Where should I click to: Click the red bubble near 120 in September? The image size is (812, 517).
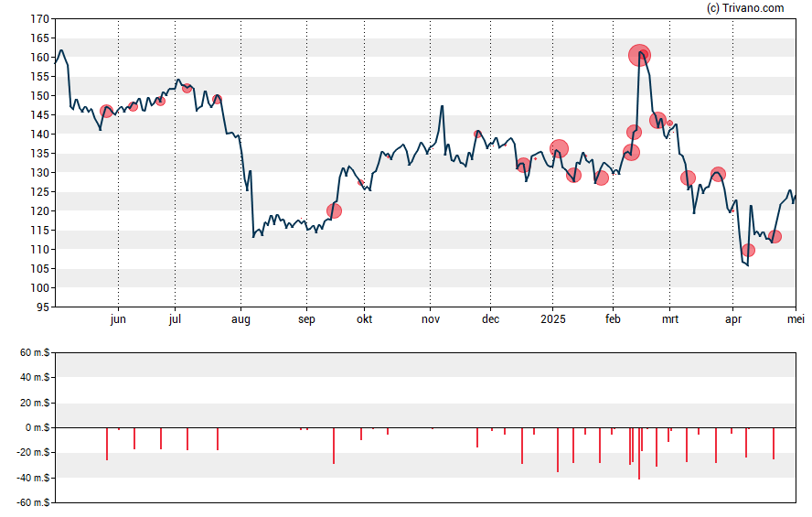(x=334, y=210)
